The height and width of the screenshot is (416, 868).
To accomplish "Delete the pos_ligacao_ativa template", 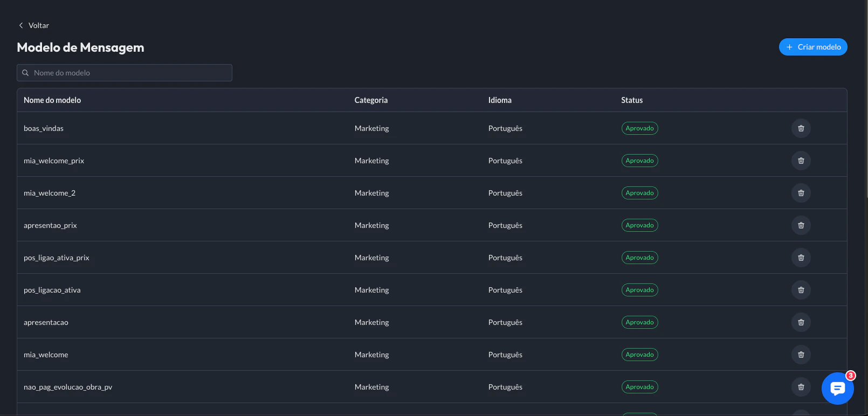I will click(801, 290).
